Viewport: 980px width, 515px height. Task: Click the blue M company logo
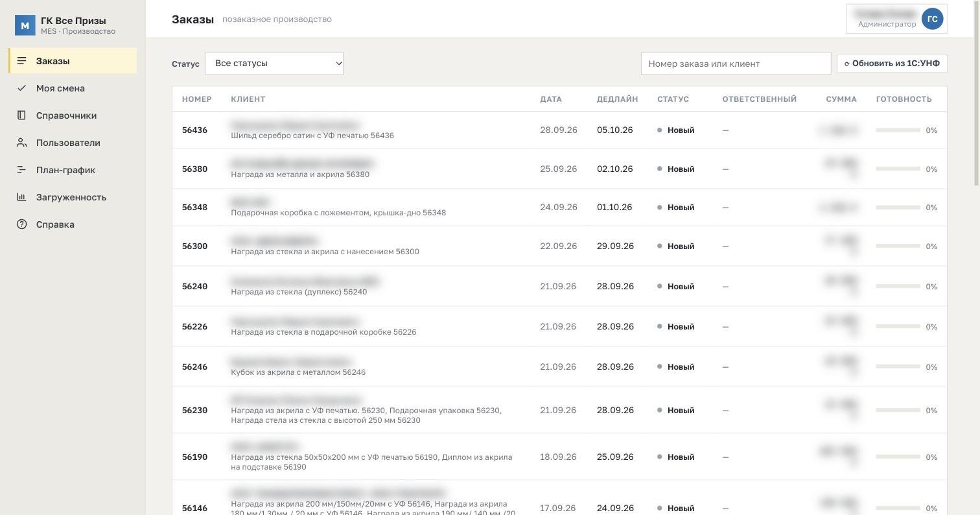pyautogui.click(x=25, y=25)
